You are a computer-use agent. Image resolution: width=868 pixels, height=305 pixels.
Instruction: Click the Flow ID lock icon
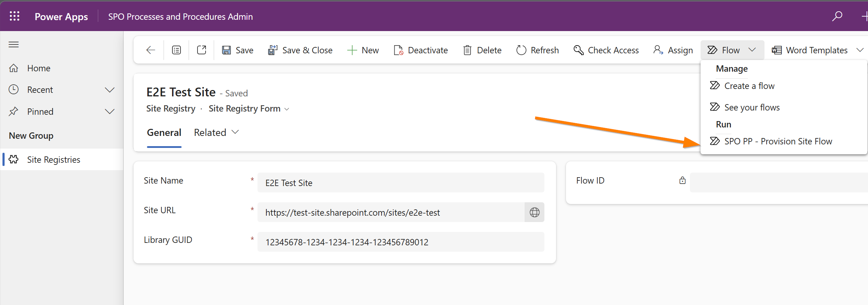682,180
